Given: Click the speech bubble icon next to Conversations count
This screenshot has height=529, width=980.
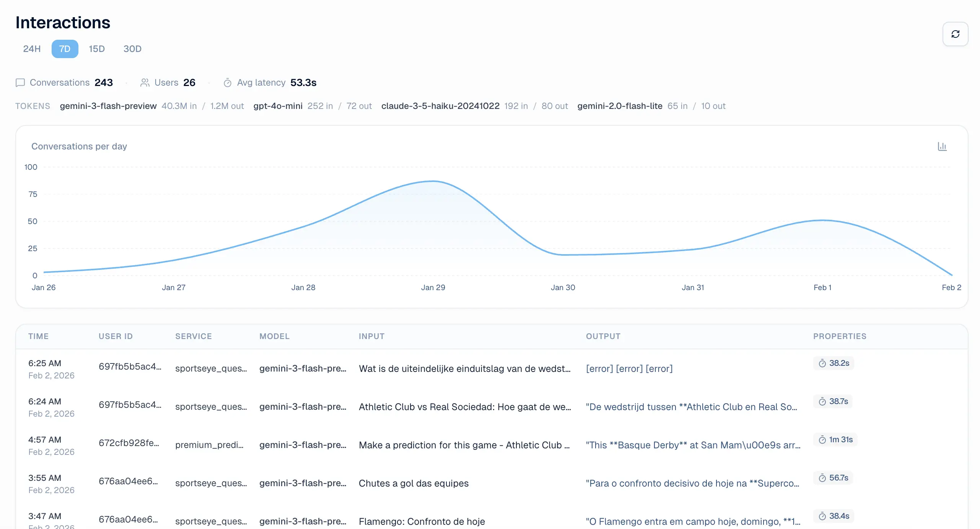Looking at the screenshot, I should click(20, 83).
